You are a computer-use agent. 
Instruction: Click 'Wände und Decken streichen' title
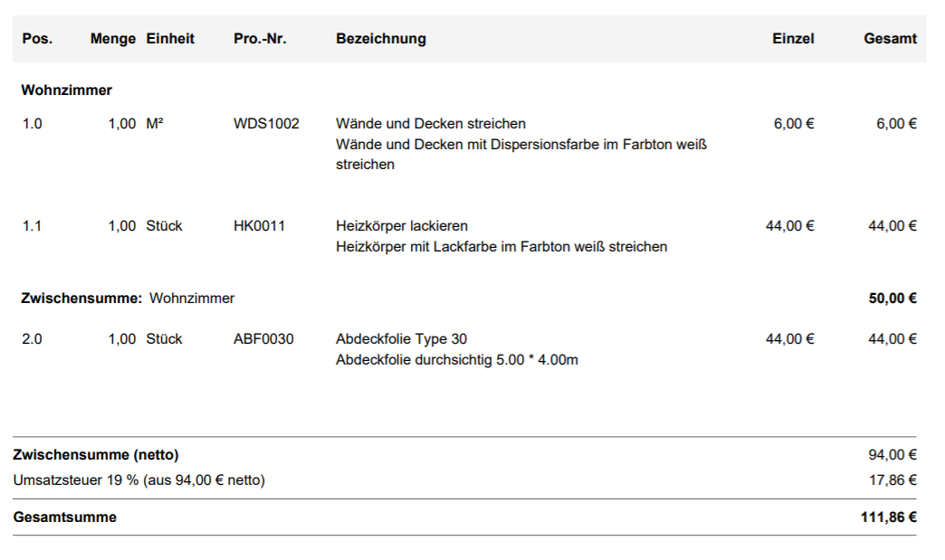pos(431,124)
